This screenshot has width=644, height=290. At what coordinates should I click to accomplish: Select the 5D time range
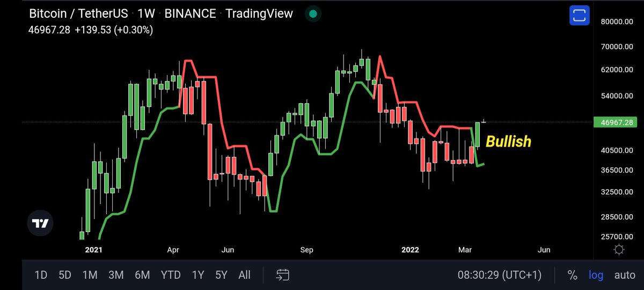65,275
